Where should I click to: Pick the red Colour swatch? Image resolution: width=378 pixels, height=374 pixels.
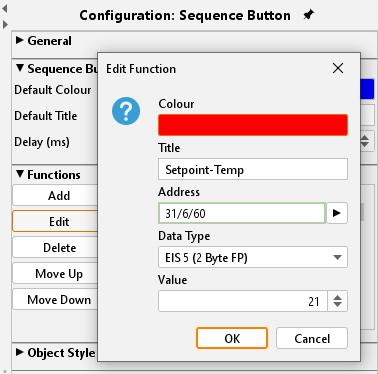click(253, 125)
